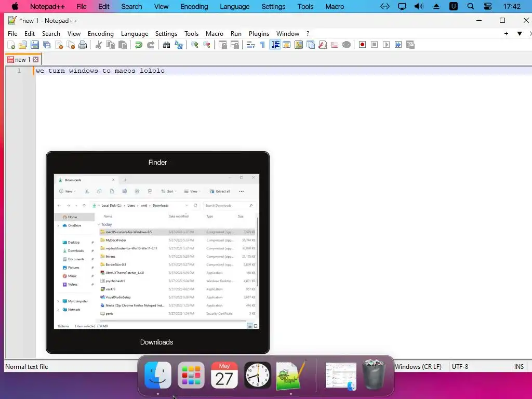This screenshot has width=532, height=399.
Task: Open Find using the binoculars icon
Action: coord(166,45)
